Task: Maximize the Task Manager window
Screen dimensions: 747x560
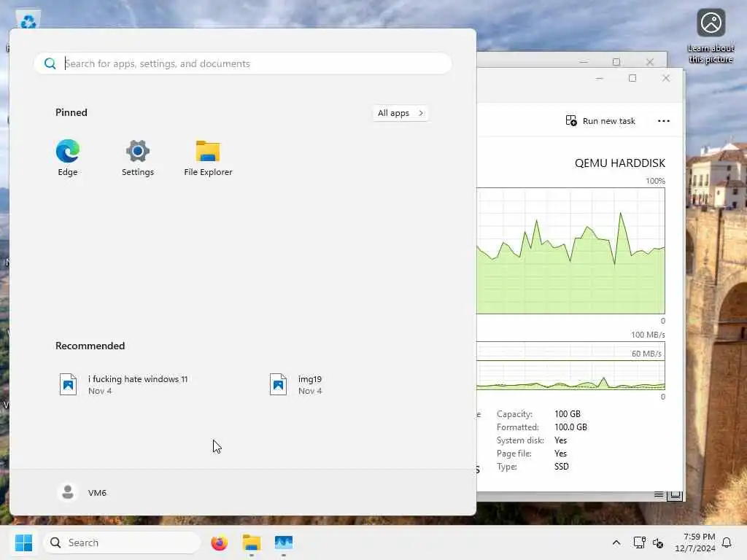Action: point(632,78)
